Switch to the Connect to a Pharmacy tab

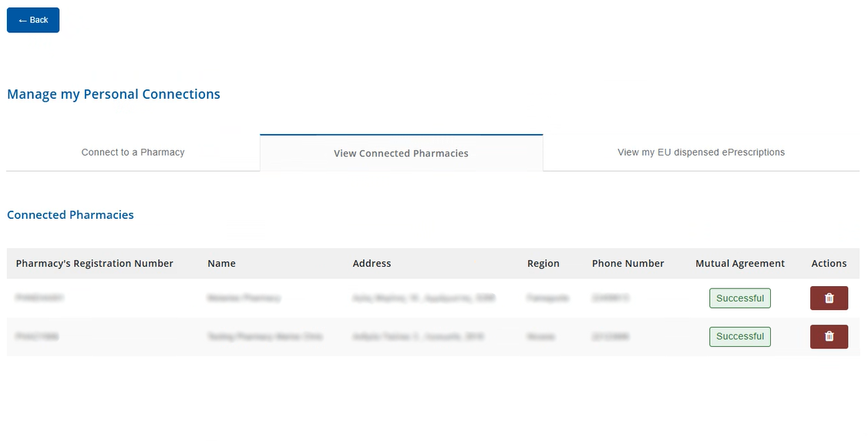pyautogui.click(x=133, y=153)
